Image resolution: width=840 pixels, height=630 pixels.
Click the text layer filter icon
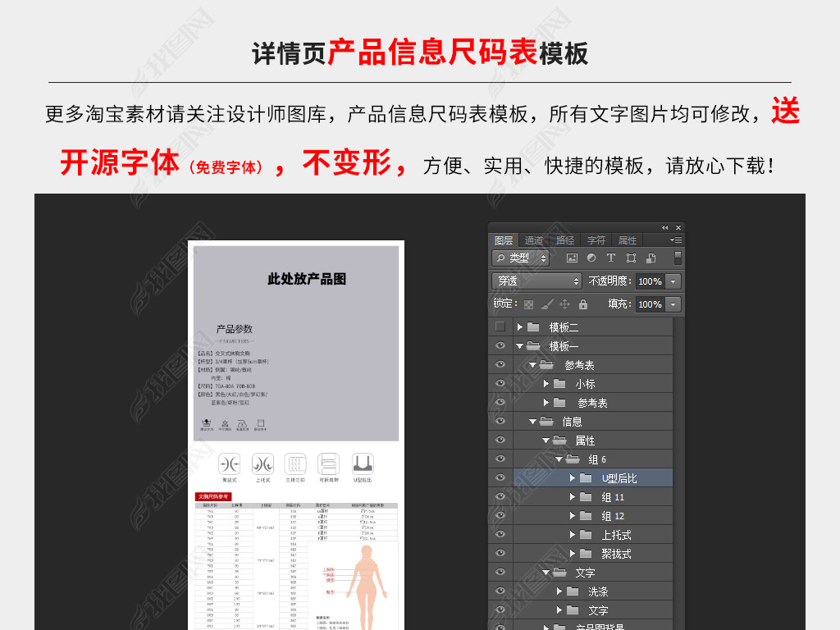[x=611, y=258]
